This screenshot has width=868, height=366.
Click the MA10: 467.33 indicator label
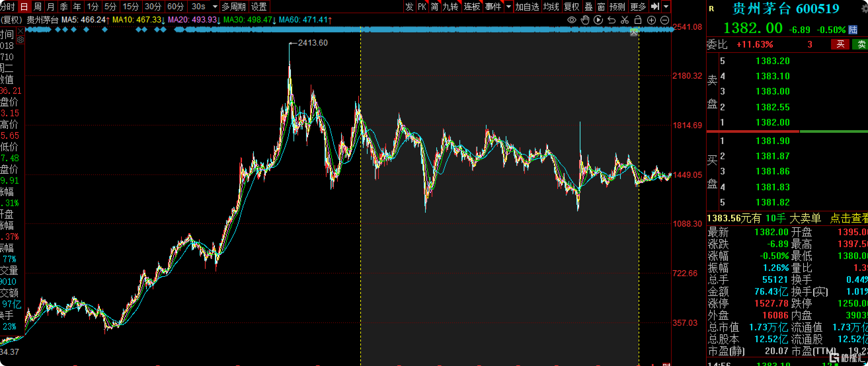tap(138, 20)
